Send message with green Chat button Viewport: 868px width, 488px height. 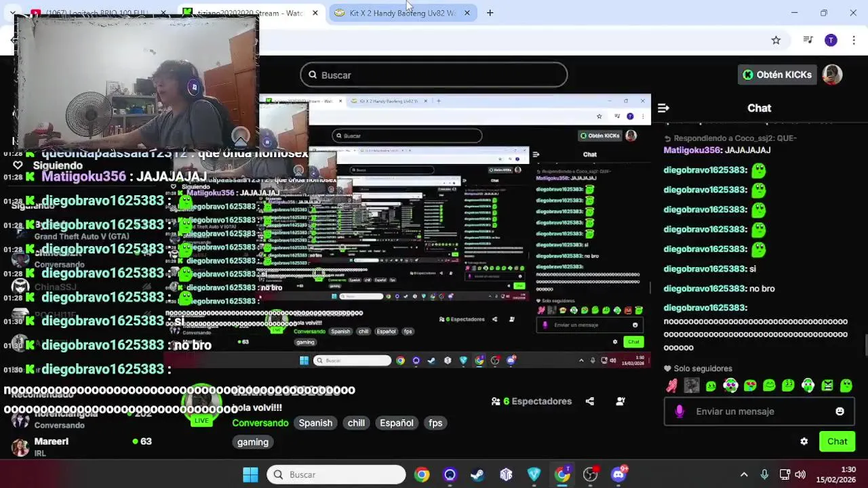[x=837, y=441]
